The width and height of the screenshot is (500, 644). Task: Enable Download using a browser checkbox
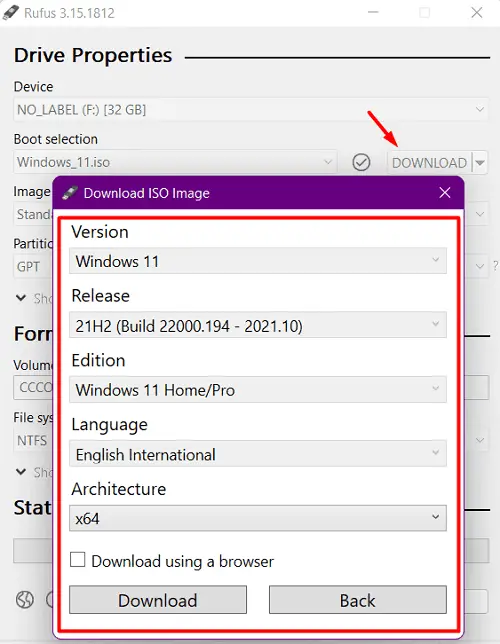(78, 560)
